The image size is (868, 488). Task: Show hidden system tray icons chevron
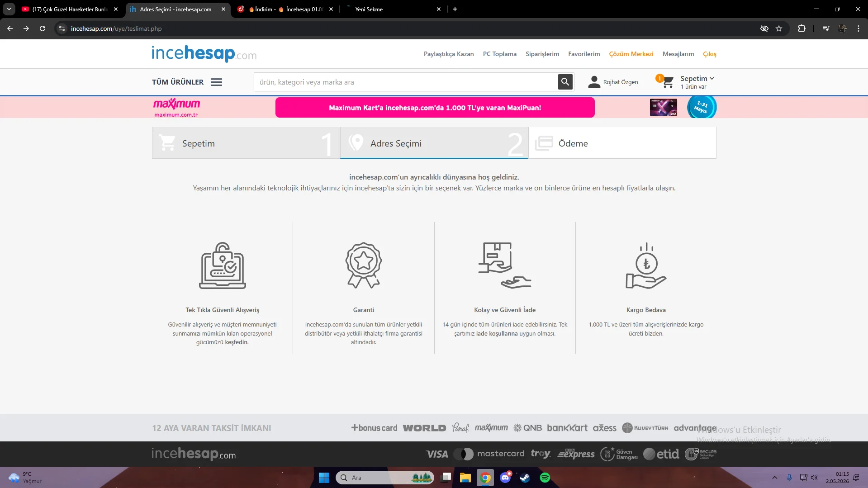[x=775, y=478]
